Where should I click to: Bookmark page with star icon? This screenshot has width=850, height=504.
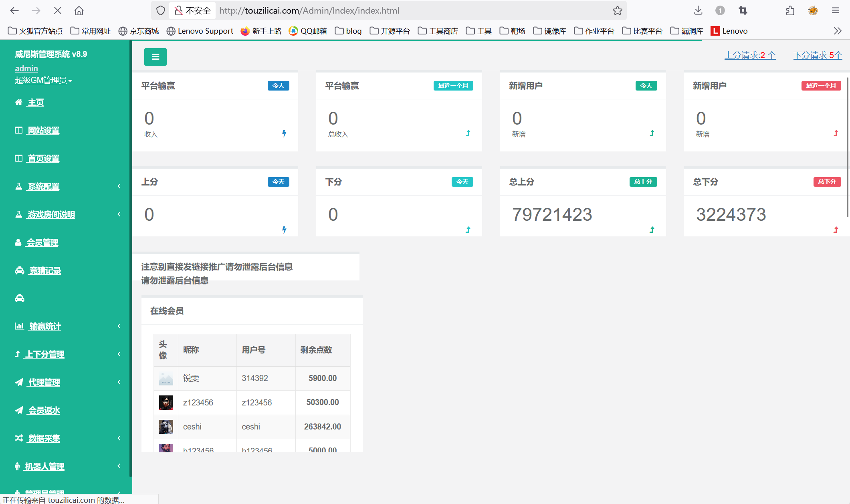point(617,11)
